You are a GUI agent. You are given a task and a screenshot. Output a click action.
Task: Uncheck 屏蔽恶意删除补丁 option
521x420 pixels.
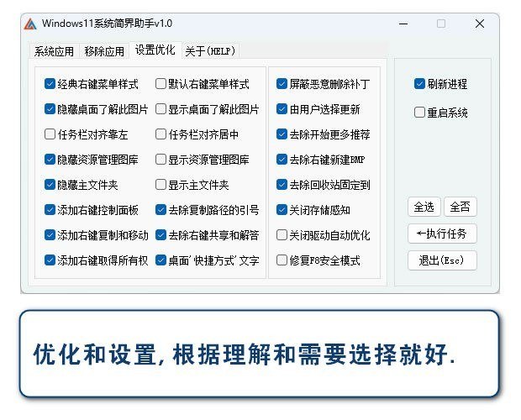tap(282, 84)
